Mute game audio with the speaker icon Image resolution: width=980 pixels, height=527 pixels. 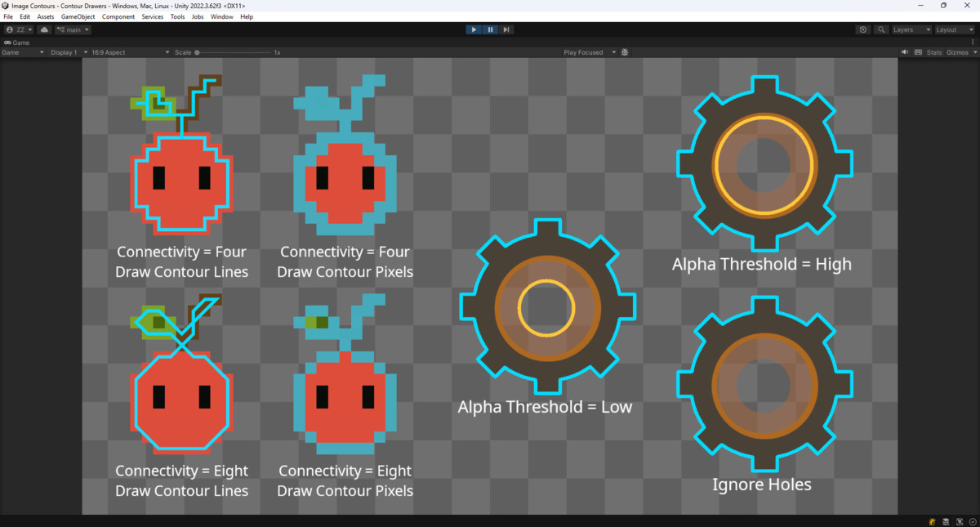click(x=904, y=51)
